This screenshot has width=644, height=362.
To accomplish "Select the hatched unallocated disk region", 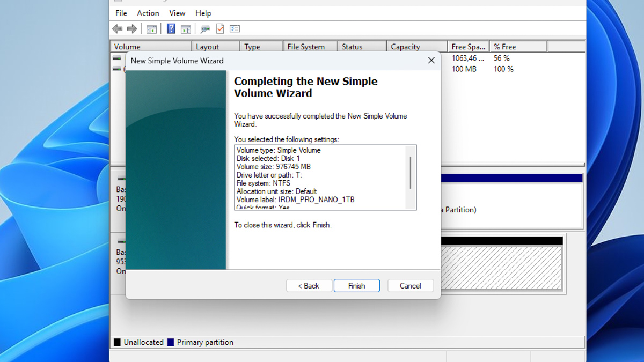I will click(x=501, y=268).
